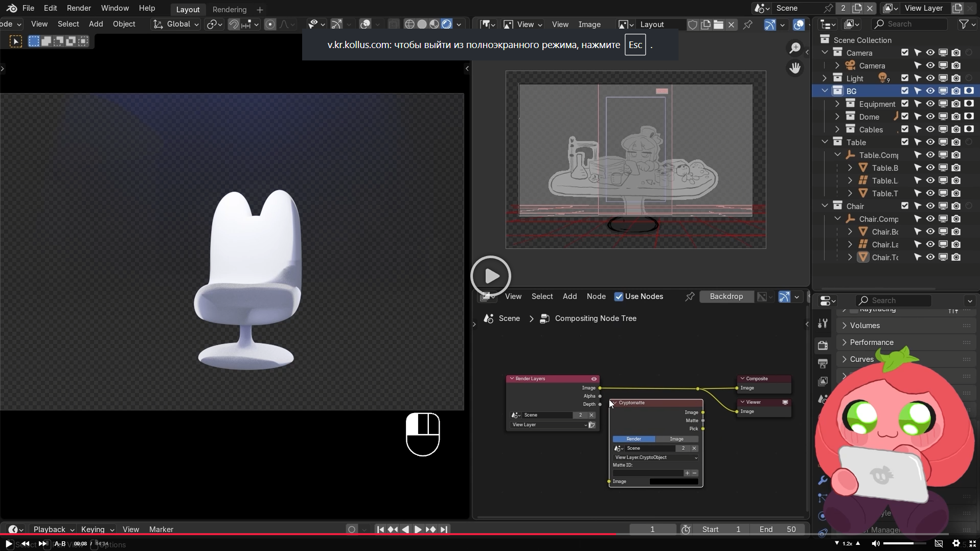This screenshot has height=551, width=980.
Task: Collapse the Table collection
Action: 825,142
